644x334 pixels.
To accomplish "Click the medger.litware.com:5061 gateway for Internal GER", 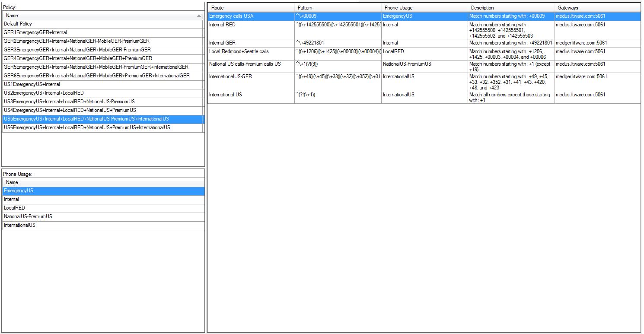I will tap(597, 43).
